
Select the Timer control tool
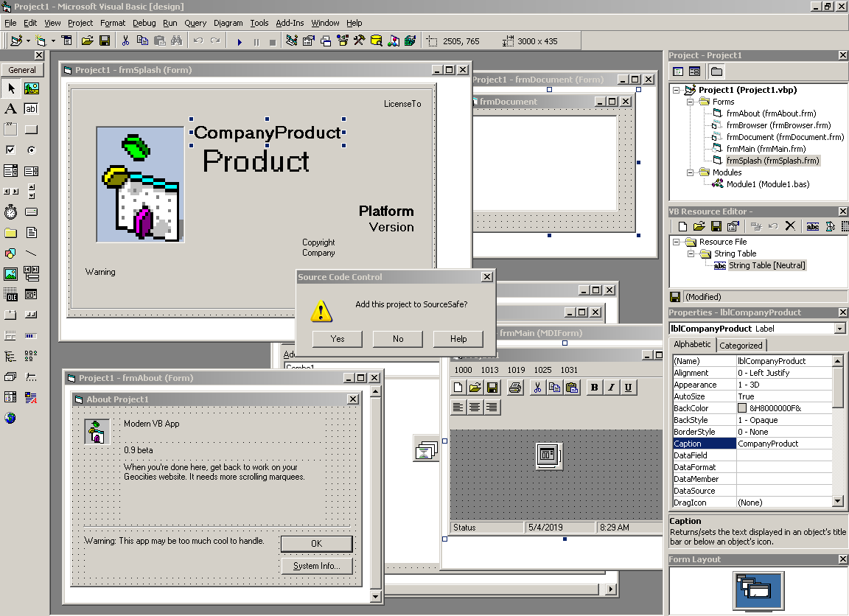pyautogui.click(x=11, y=212)
